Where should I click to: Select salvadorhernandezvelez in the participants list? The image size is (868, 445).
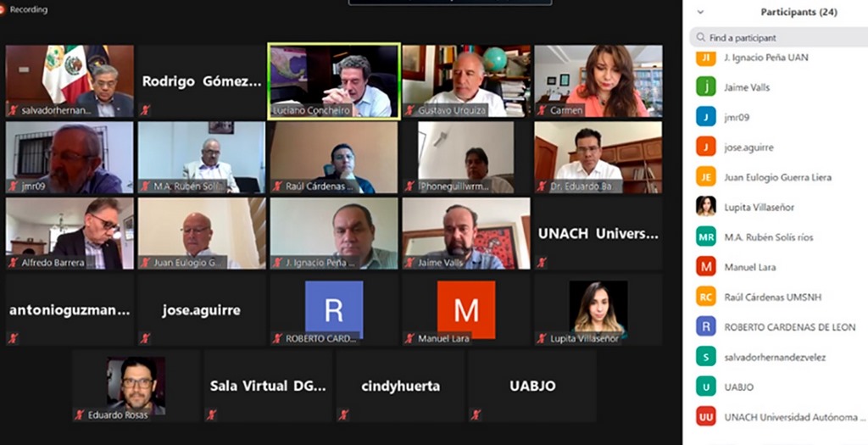775,357
